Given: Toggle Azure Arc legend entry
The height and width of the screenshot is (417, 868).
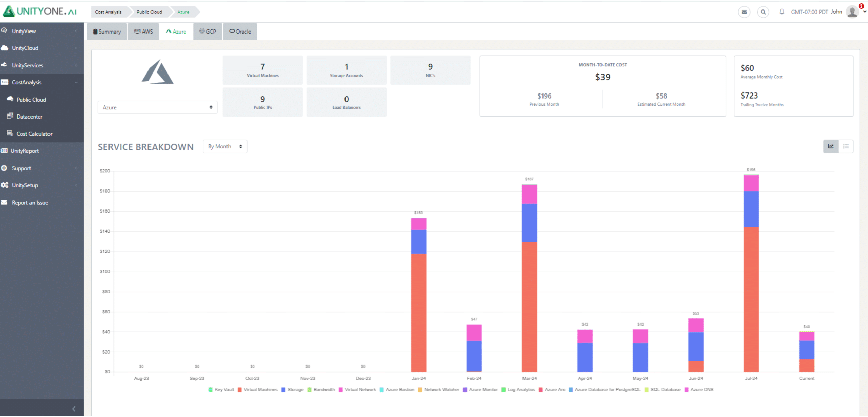Looking at the screenshot, I should [552, 390].
